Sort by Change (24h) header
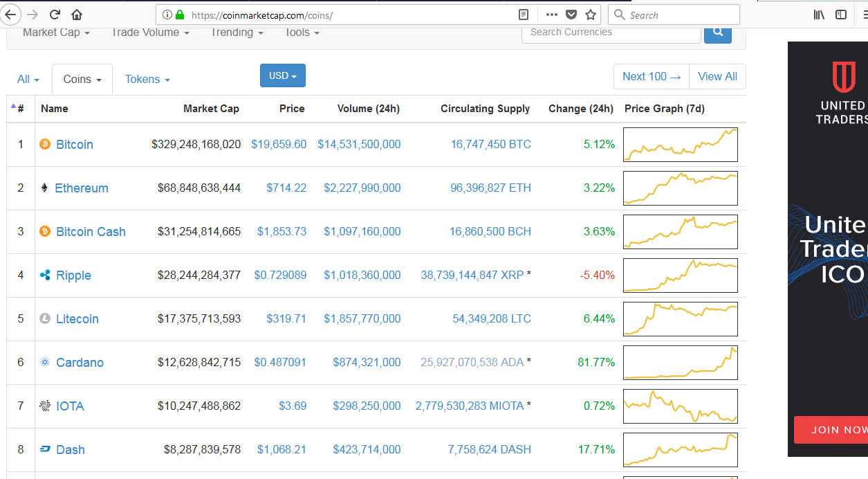This screenshot has height=479, width=868. (x=581, y=109)
